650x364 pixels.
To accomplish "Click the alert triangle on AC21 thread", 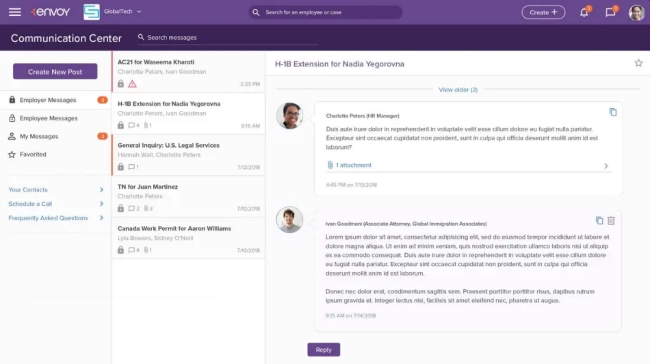I will [x=132, y=84].
